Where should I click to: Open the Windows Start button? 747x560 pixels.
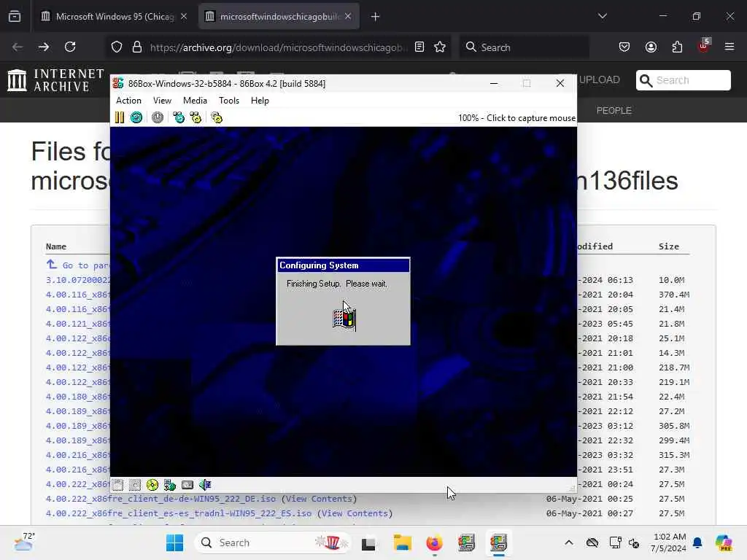pyautogui.click(x=174, y=542)
